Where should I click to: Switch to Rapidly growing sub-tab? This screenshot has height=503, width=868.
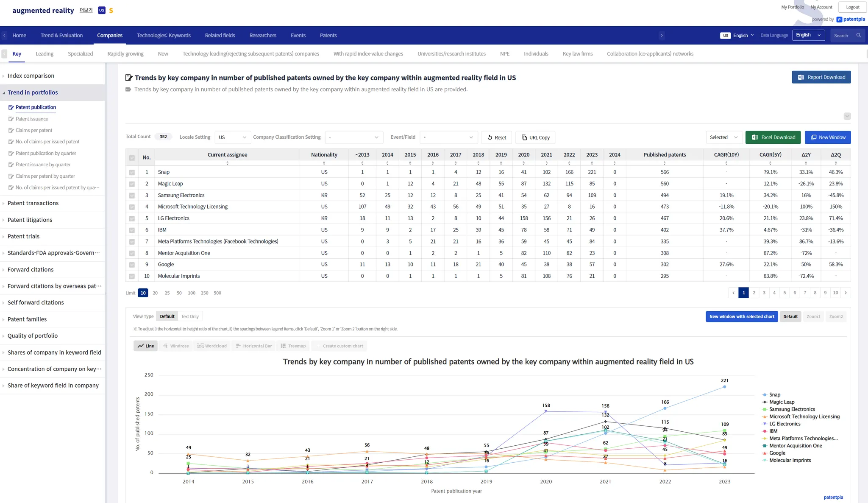[x=125, y=54]
